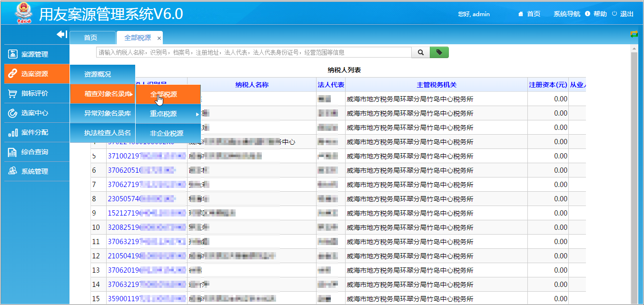Click tax office cell in row 7
The height and width of the screenshot is (305, 644).
pyautogui.click(x=436, y=185)
